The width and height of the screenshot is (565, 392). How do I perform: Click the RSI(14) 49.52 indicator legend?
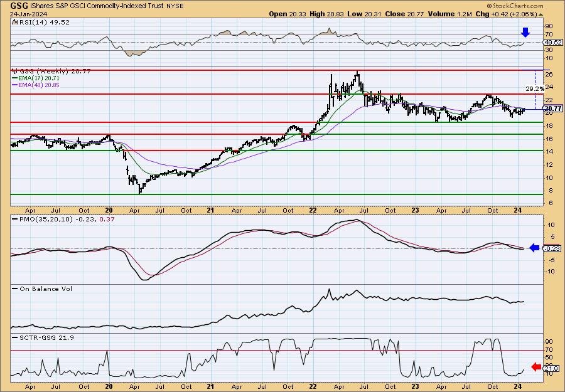41,23
